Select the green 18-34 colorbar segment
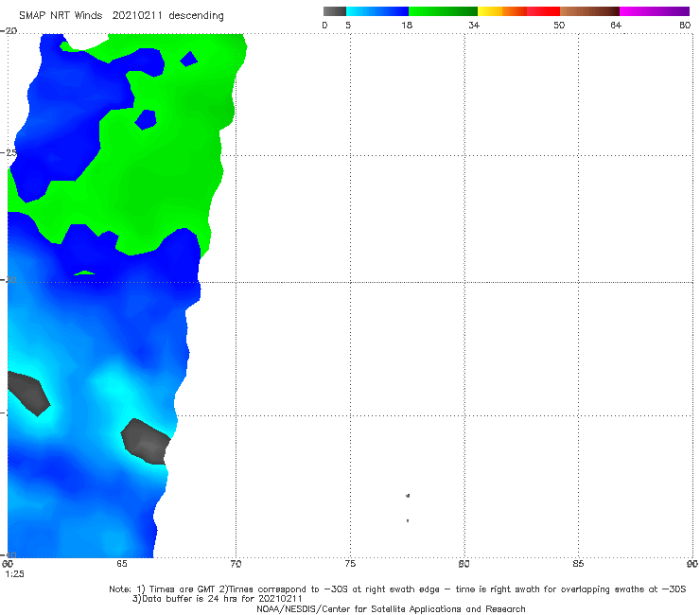 click(443, 11)
